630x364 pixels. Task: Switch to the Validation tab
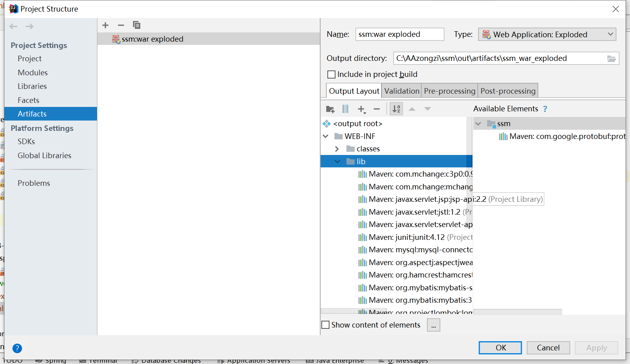coord(402,91)
